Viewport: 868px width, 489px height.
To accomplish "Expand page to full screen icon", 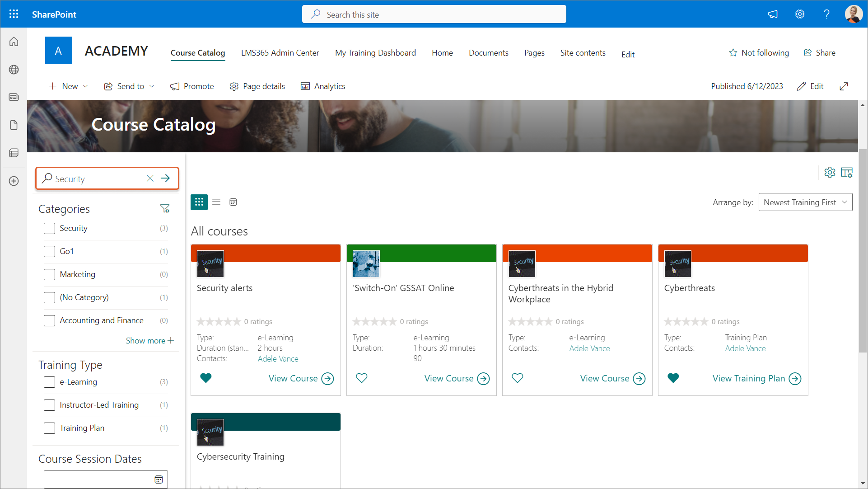I will pyautogui.click(x=844, y=86).
